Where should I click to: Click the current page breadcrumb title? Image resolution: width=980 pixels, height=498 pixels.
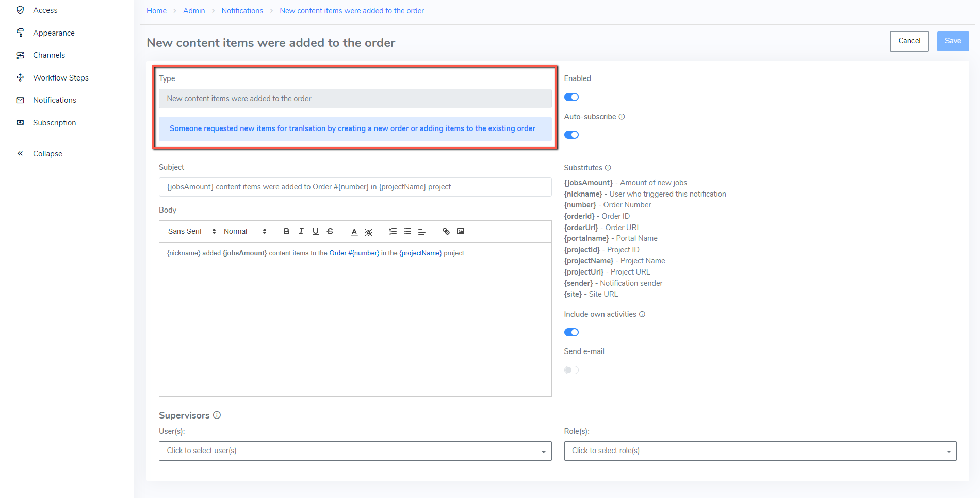pos(352,11)
